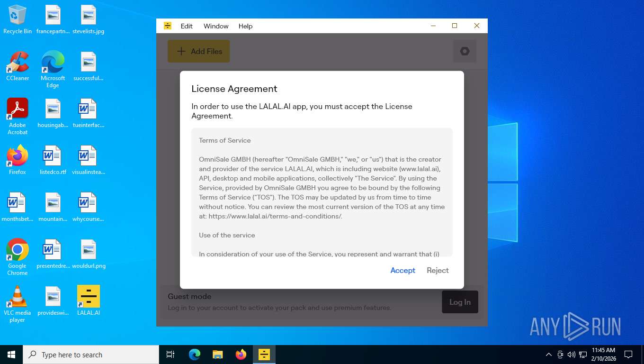Image resolution: width=644 pixels, height=364 pixels.
Task: Select the stevelists.jpg file icon
Action: coord(89,19)
